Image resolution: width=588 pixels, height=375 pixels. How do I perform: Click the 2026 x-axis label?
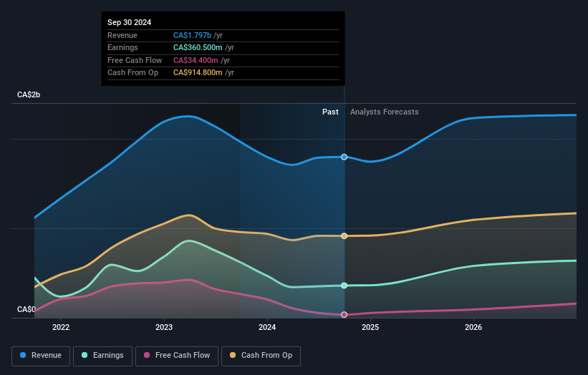473,328
